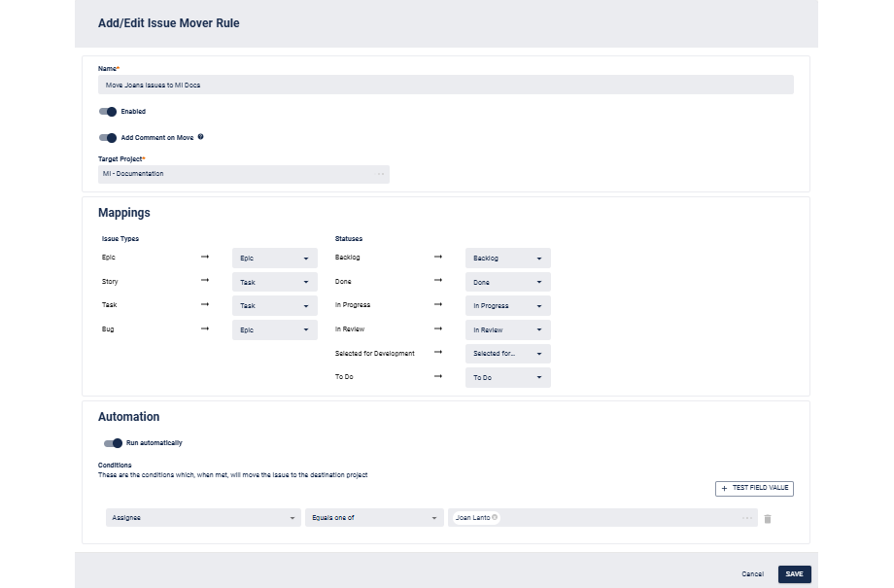The height and width of the screenshot is (588, 894).
Task: Click the Mappings section heading
Action: point(124,213)
